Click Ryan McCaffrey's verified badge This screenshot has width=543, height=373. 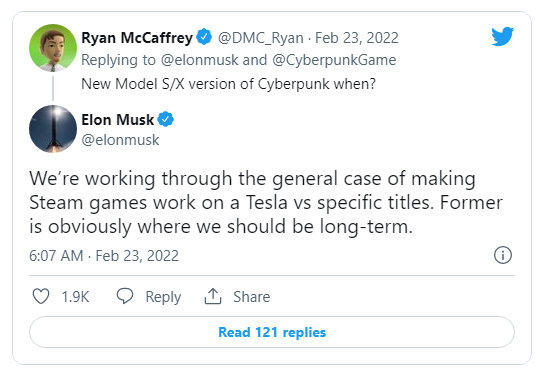point(204,37)
